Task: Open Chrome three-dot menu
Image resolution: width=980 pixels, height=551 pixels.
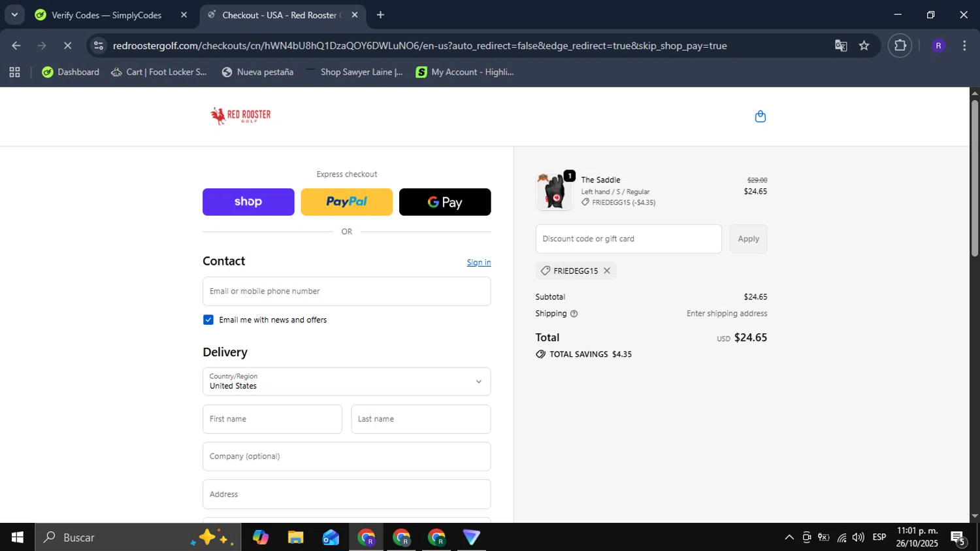Action: 964,46
